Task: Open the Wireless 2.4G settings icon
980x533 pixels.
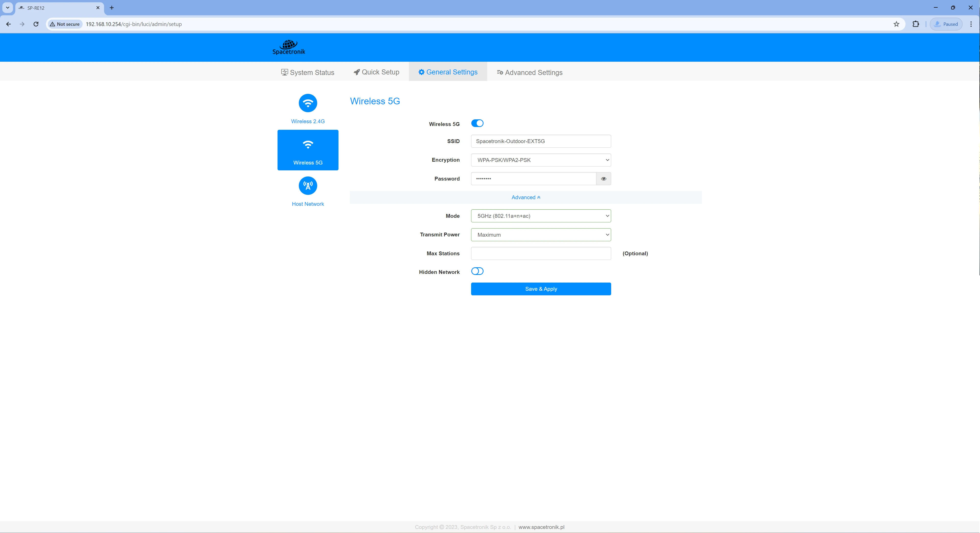Action: [x=308, y=103]
